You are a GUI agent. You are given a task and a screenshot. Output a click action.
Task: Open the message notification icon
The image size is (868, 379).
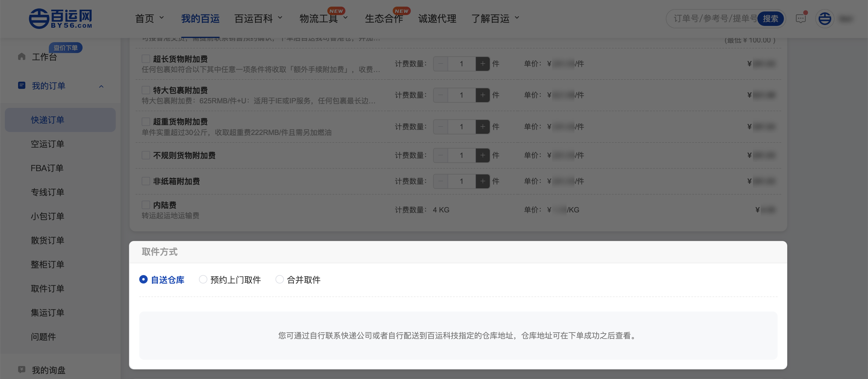point(800,19)
